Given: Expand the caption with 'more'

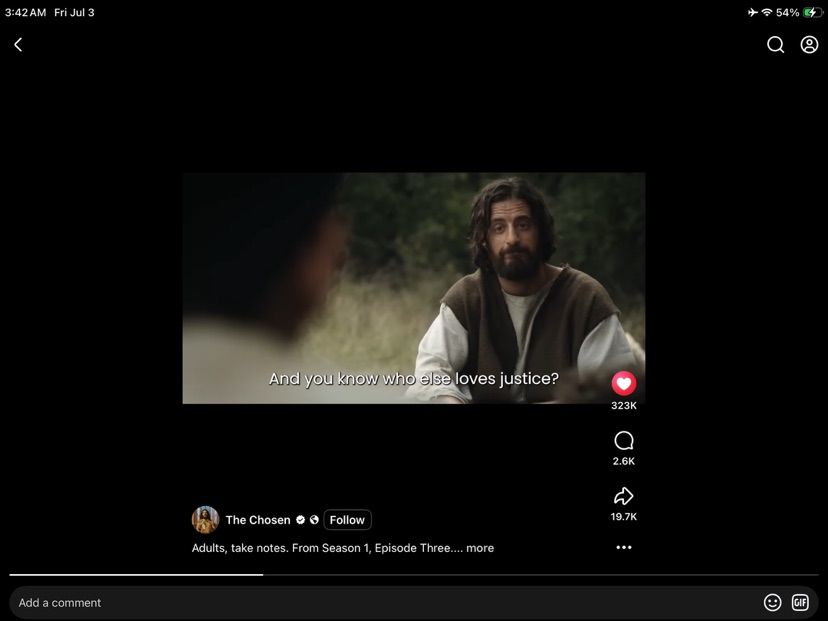Looking at the screenshot, I should (480, 548).
